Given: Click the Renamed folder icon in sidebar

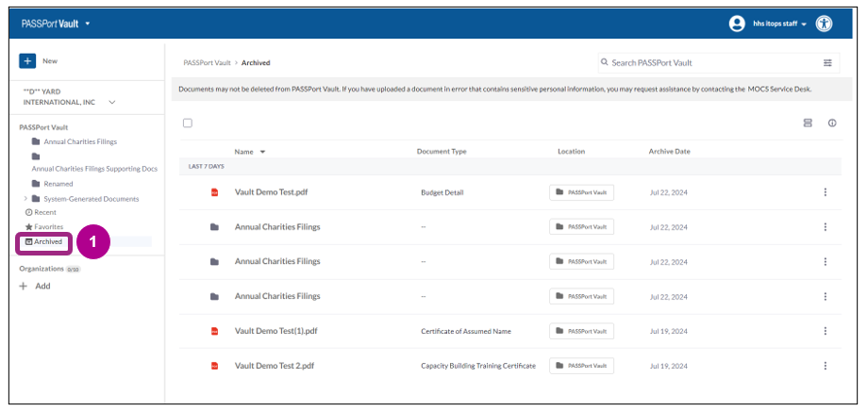Looking at the screenshot, I should pos(36,184).
